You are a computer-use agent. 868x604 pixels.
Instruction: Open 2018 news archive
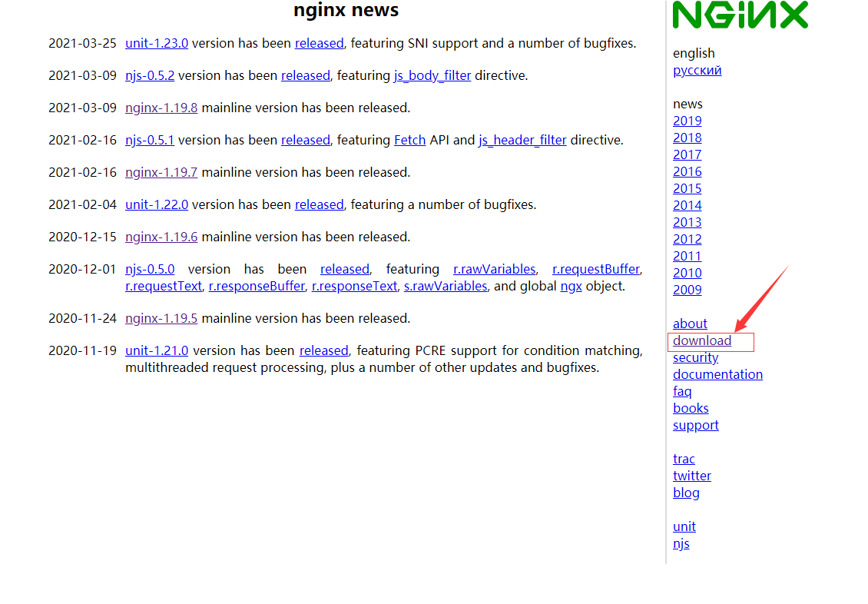(x=687, y=138)
